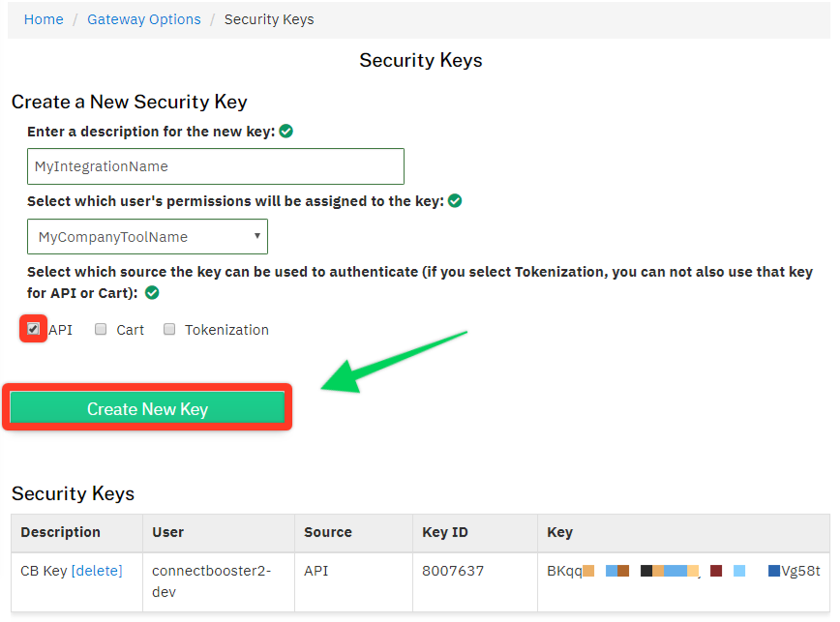Click green checkmark beside user's permissions label
840x622 pixels.
click(x=455, y=201)
